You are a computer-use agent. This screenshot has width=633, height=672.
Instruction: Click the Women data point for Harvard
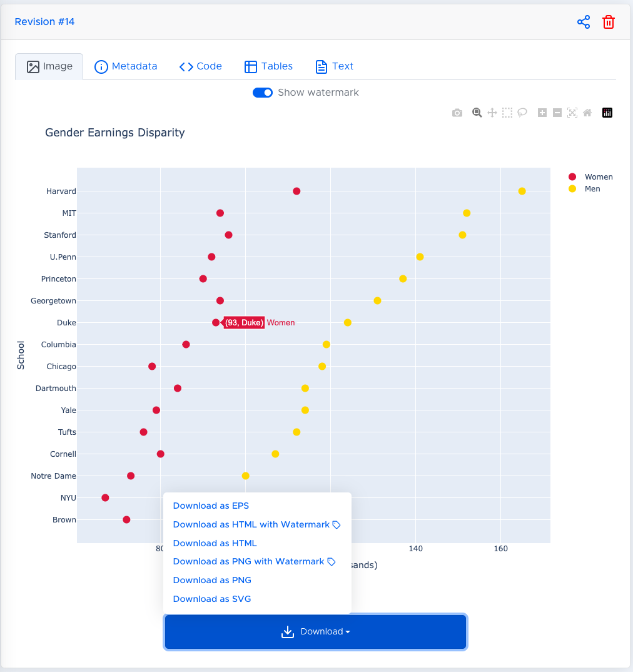296,191
